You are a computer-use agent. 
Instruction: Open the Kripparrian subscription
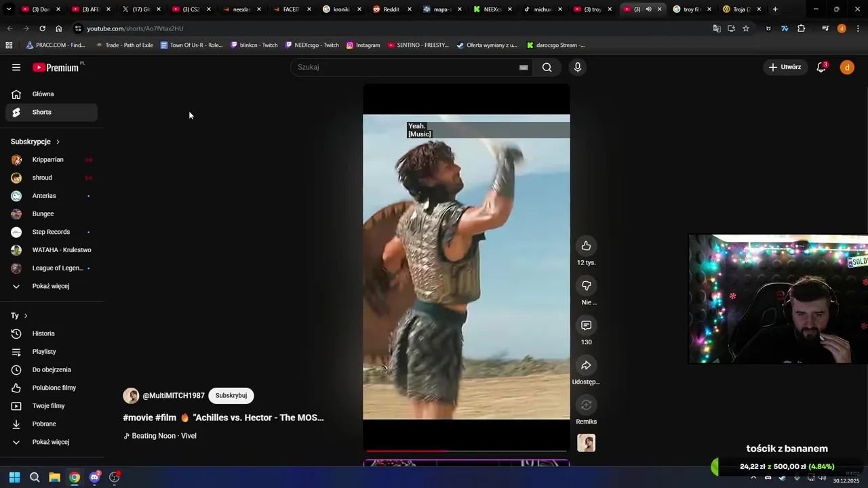pyautogui.click(x=52, y=160)
